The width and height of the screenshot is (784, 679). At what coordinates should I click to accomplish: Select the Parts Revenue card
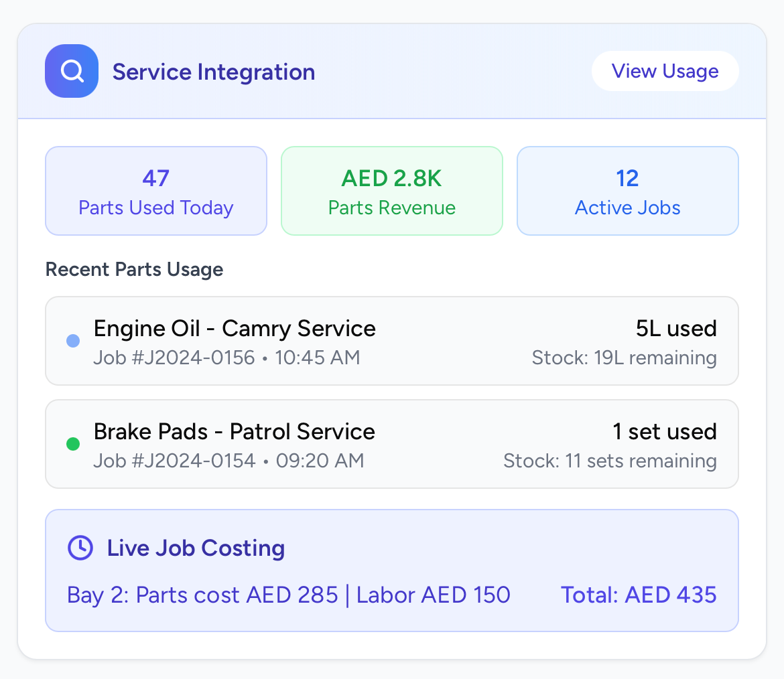coord(391,192)
